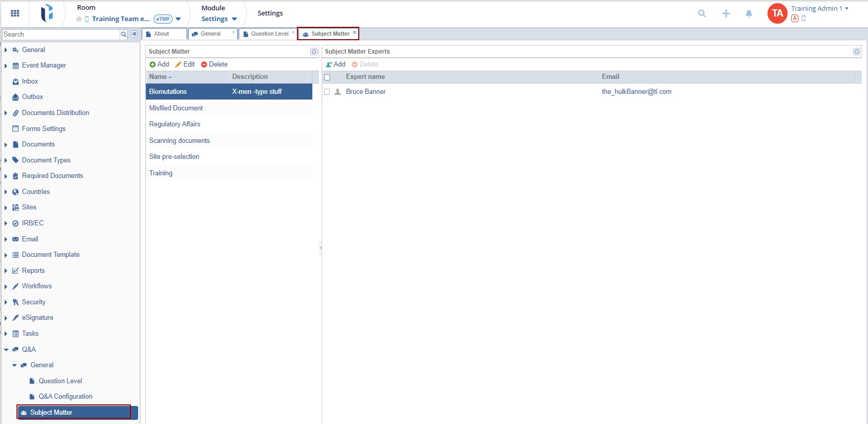Switch to the About tab

[161, 34]
